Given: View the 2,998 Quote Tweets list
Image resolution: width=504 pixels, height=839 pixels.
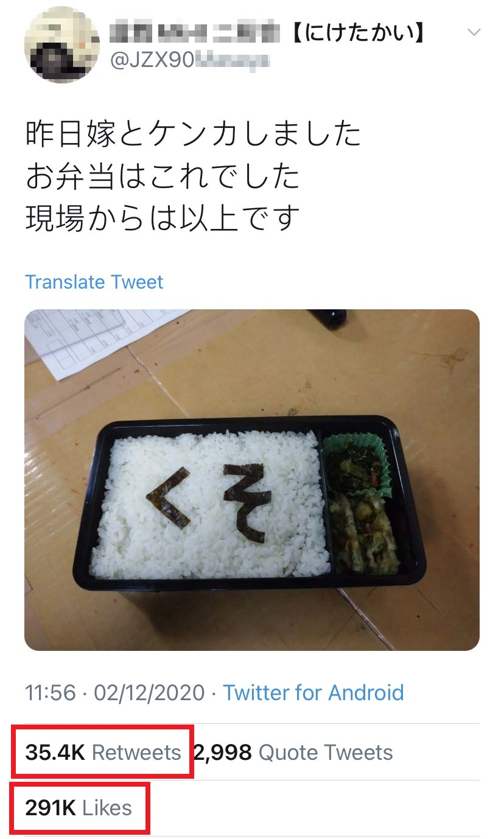Looking at the screenshot, I should point(293,753).
